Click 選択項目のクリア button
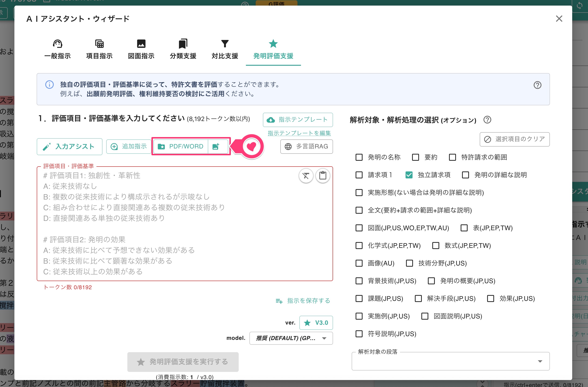Viewport: 588px width, 387px height. [515, 139]
